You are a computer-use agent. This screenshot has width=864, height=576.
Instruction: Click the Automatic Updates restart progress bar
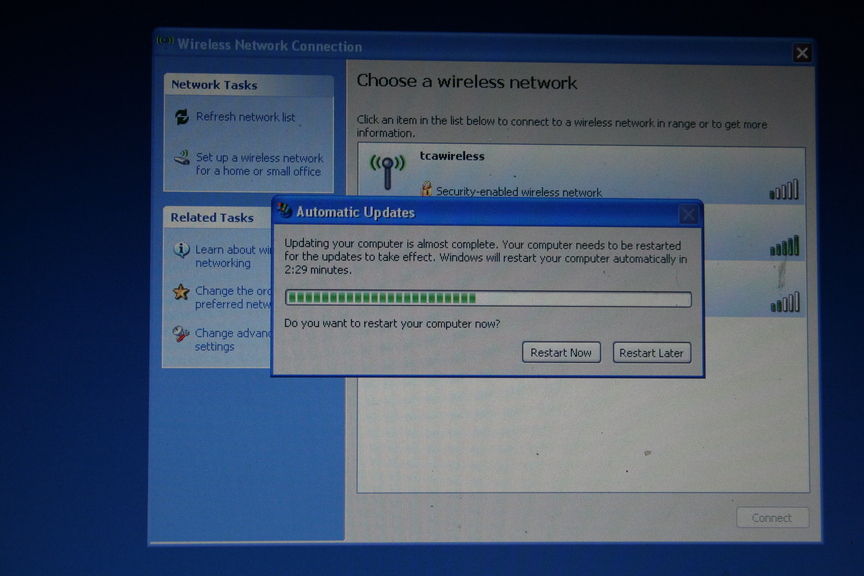click(x=488, y=299)
